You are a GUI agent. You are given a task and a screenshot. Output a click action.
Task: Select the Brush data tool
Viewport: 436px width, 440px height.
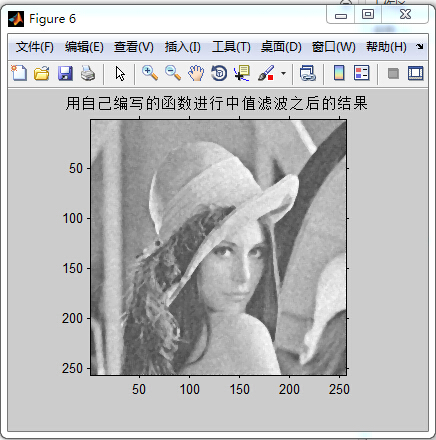tap(266, 73)
